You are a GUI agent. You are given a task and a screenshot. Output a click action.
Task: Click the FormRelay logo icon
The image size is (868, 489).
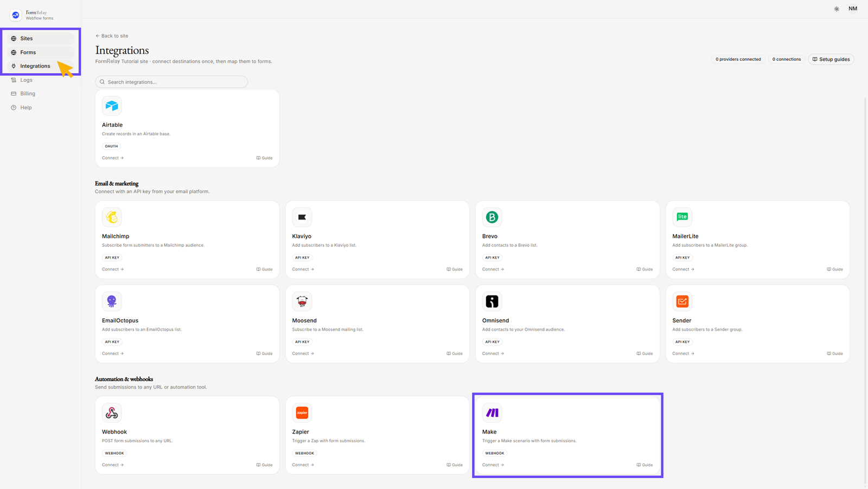coord(16,15)
